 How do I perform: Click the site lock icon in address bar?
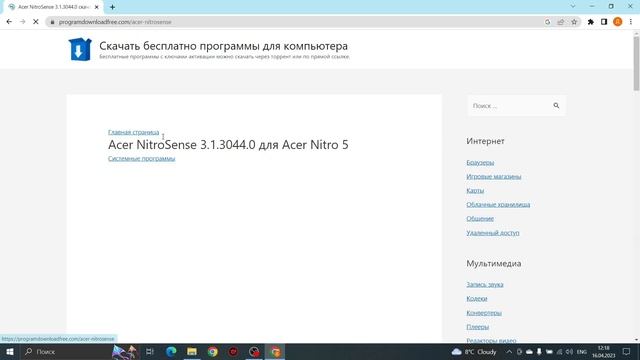(52, 22)
